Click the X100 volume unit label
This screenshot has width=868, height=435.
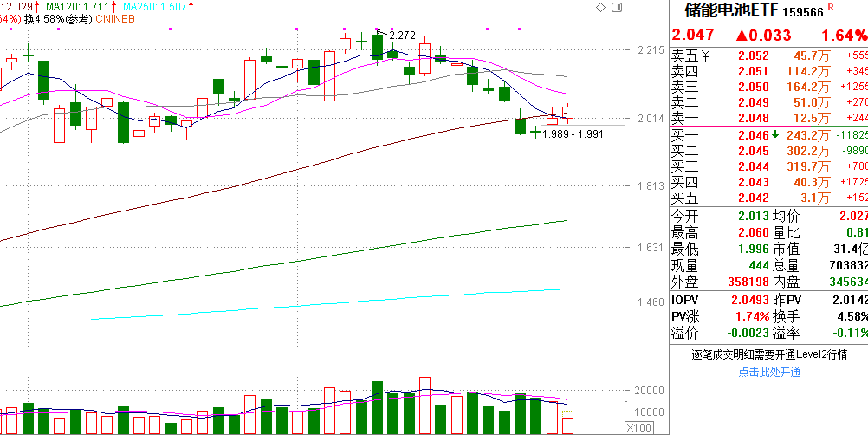pyautogui.click(x=639, y=428)
